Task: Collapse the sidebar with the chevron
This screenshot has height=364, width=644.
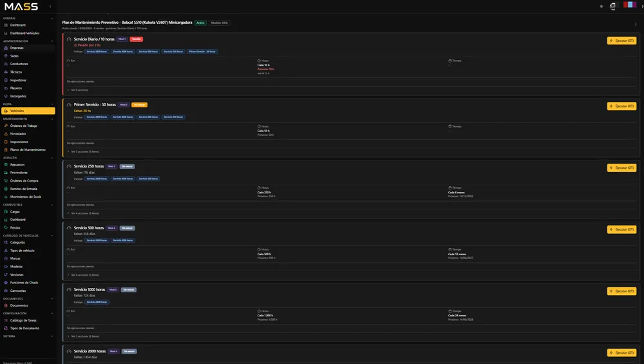Action: tap(50, 6)
